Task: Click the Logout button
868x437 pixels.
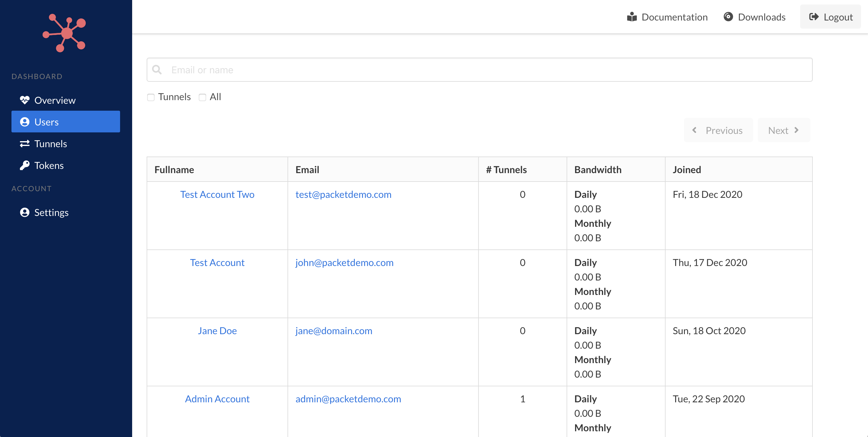Action: (831, 17)
